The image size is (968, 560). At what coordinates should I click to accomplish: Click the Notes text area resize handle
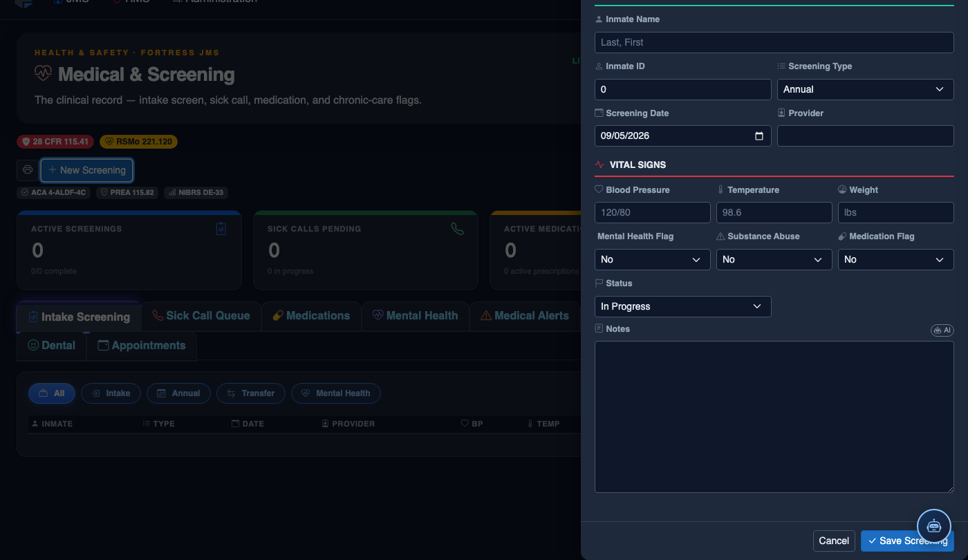pyautogui.click(x=950, y=489)
